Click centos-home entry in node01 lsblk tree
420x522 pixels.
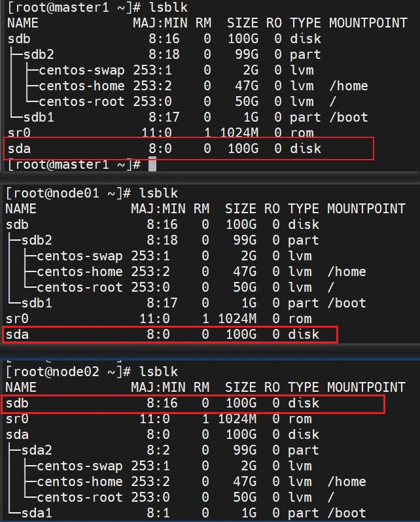coord(79,271)
